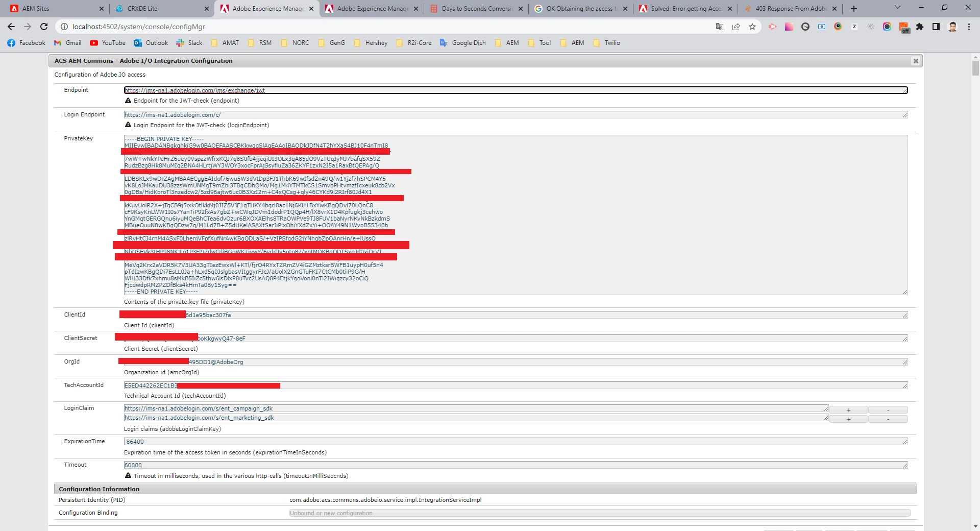Toggle the browser side panel
The image size is (980, 531).
pyautogui.click(x=936, y=27)
